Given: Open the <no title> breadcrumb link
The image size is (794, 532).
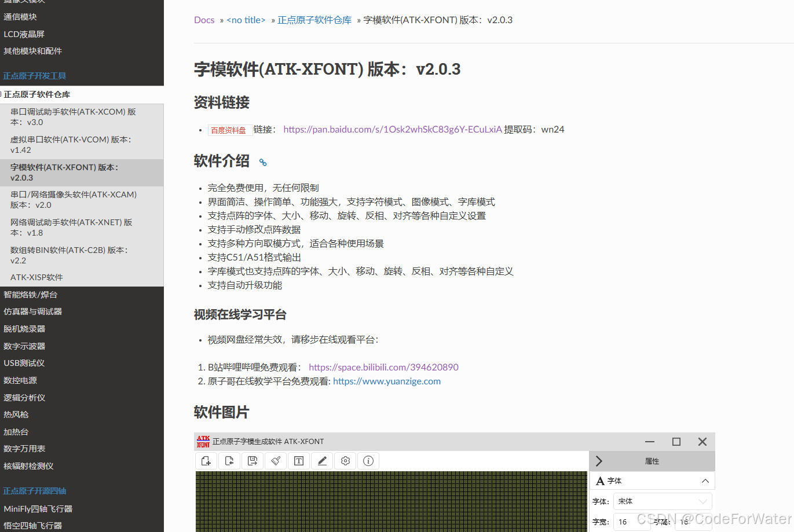Looking at the screenshot, I should coord(246,20).
